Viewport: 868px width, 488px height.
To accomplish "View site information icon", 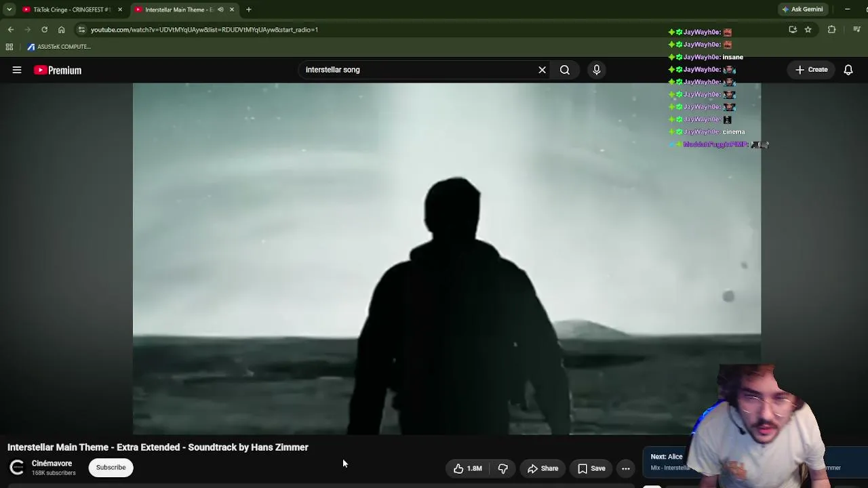I will coord(82,30).
